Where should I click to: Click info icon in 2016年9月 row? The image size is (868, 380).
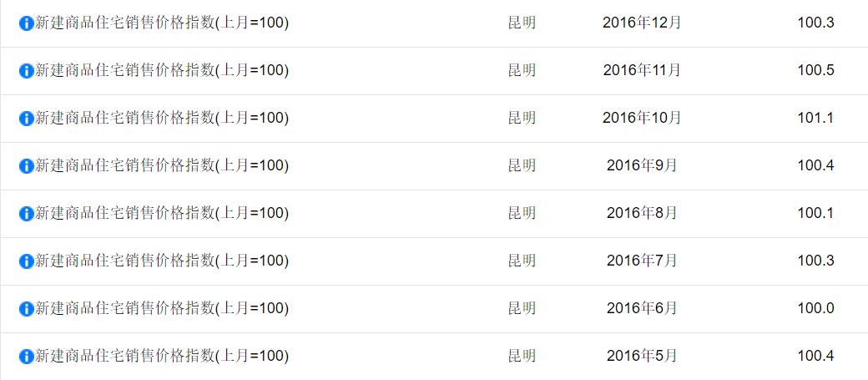coord(26,166)
